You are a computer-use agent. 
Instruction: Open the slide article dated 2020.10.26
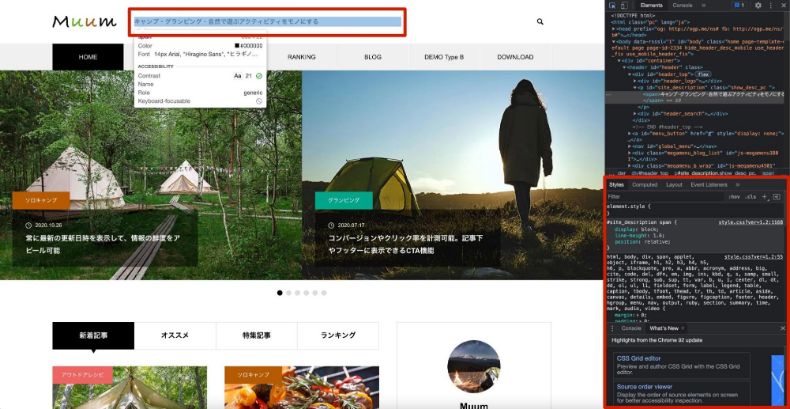point(105,238)
